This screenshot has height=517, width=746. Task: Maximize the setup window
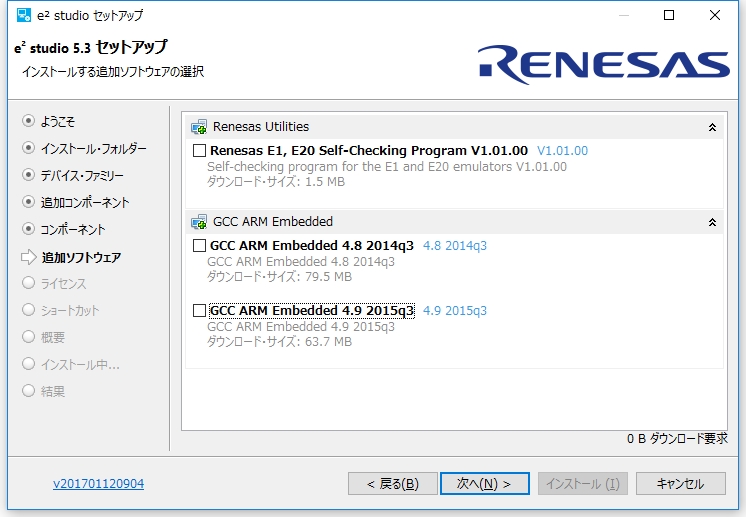pos(669,15)
